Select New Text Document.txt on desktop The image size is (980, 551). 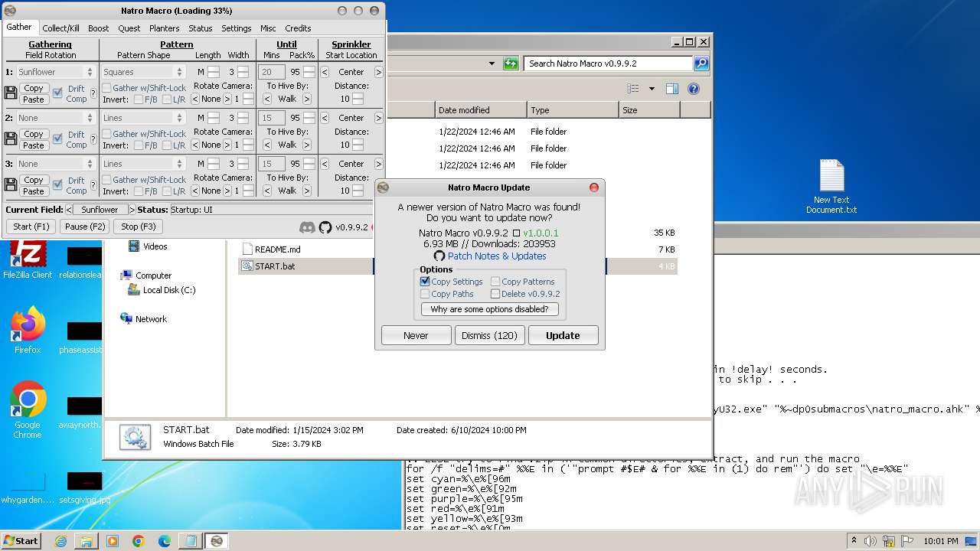pyautogui.click(x=831, y=187)
